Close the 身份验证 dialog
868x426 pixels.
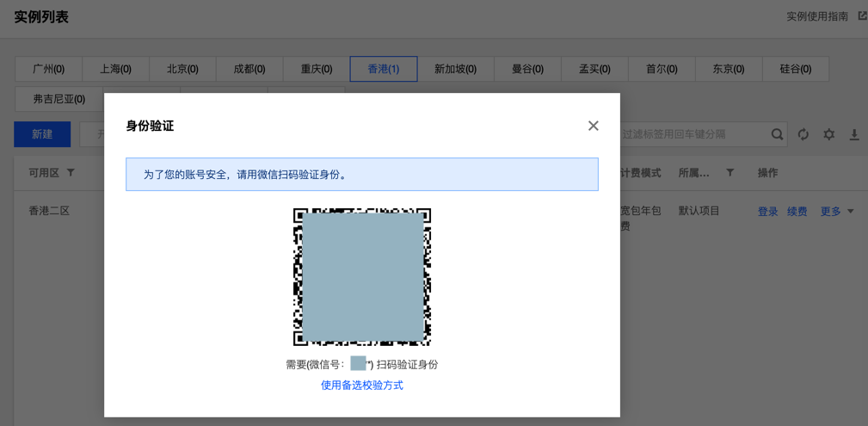coord(594,126)
